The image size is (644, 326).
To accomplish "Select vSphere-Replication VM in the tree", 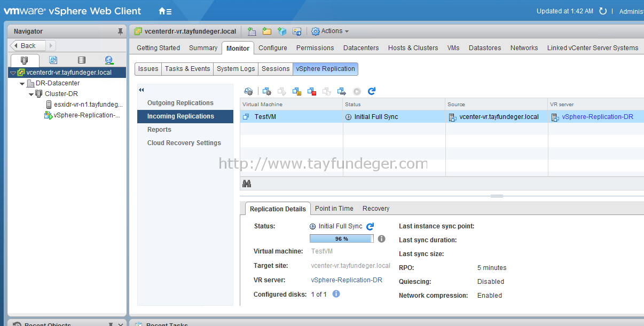I will 82,115.
